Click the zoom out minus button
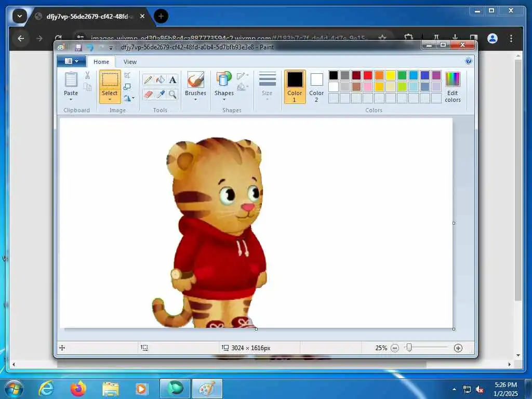This screenshot has width=532, height=399. tap(395, 348)
